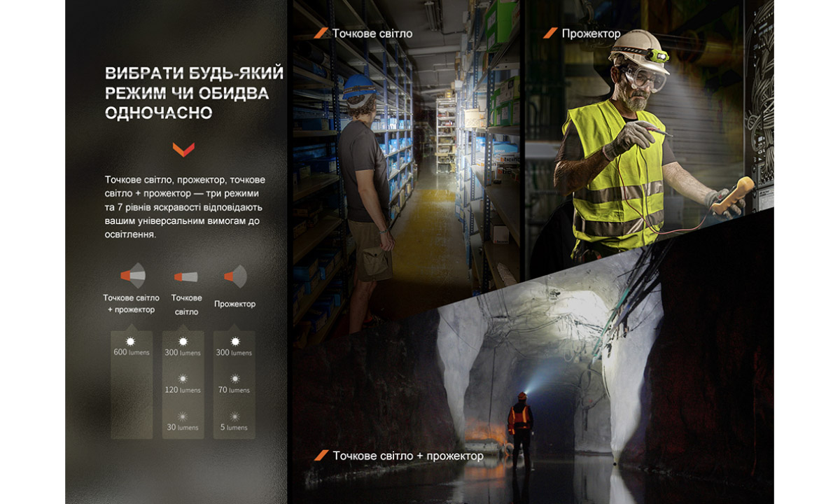Click the sun icon above 70 lumens
This screenshot has width=840, height=504.
click(234, 379)
